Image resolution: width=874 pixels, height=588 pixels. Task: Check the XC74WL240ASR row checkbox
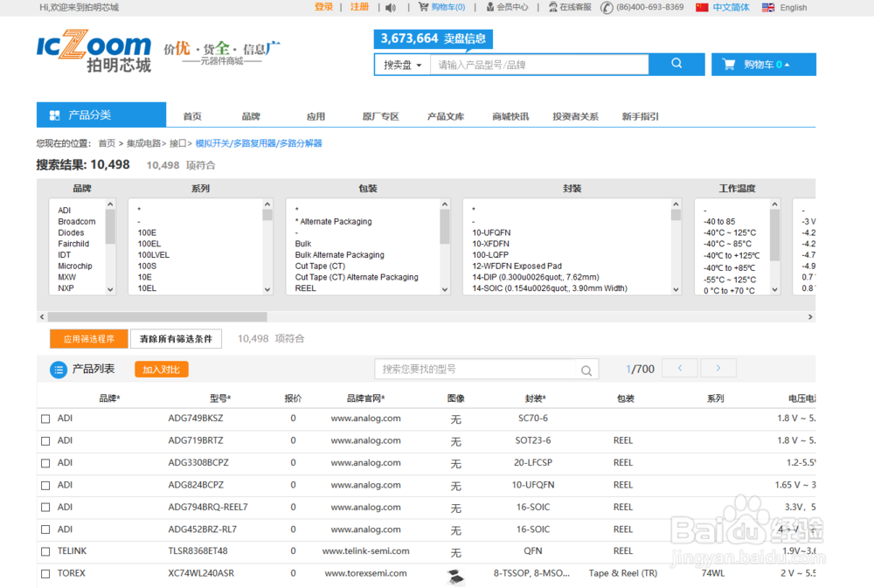click(45, 573)
